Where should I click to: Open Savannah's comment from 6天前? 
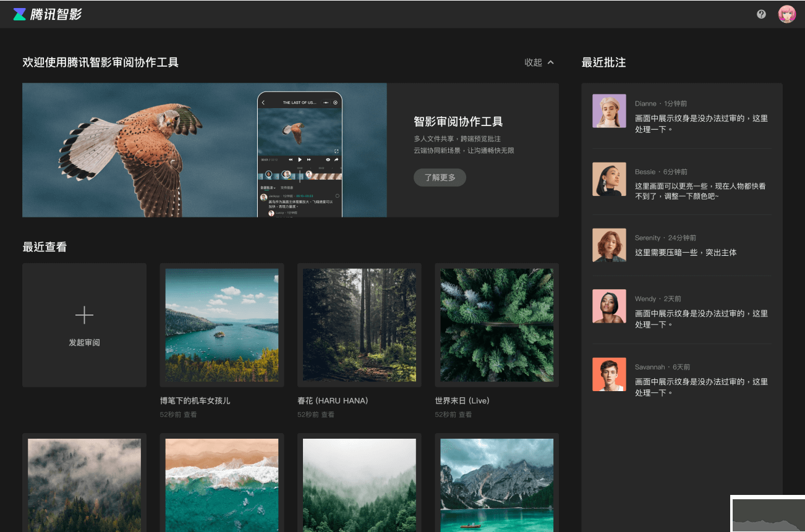(701, 387)
